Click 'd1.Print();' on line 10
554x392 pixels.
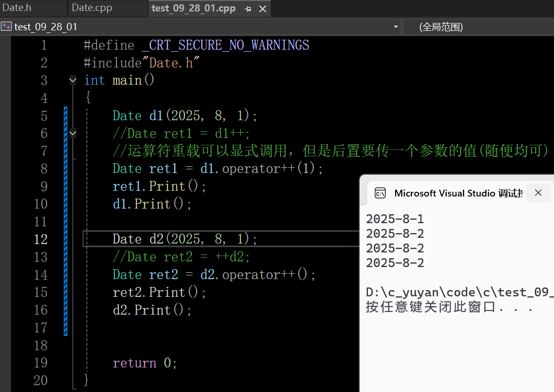click(152, 204)
